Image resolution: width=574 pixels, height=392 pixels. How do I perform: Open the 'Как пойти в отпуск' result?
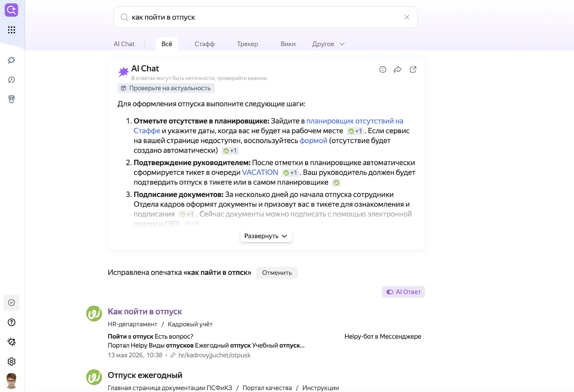[x=145, y=312]
